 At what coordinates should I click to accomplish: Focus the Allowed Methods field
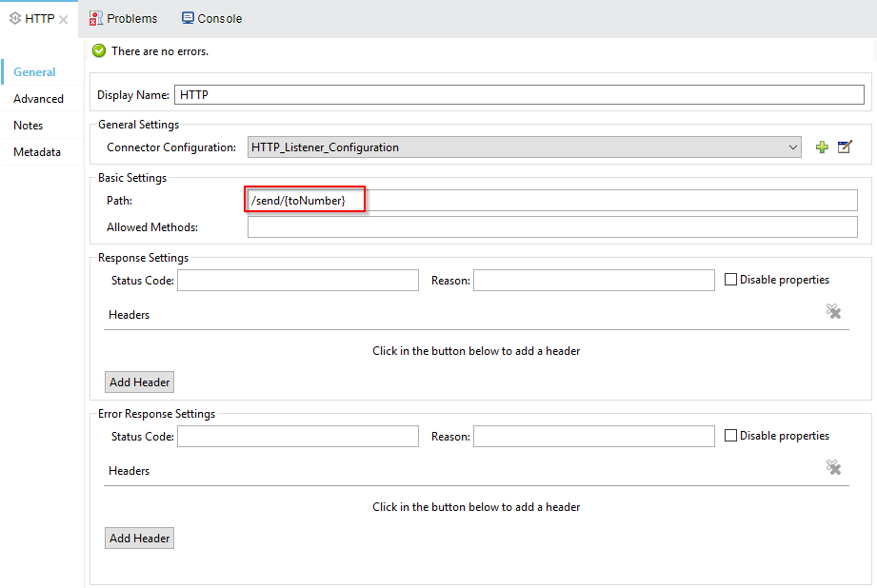pyautogui.click(x=552, y=227)
